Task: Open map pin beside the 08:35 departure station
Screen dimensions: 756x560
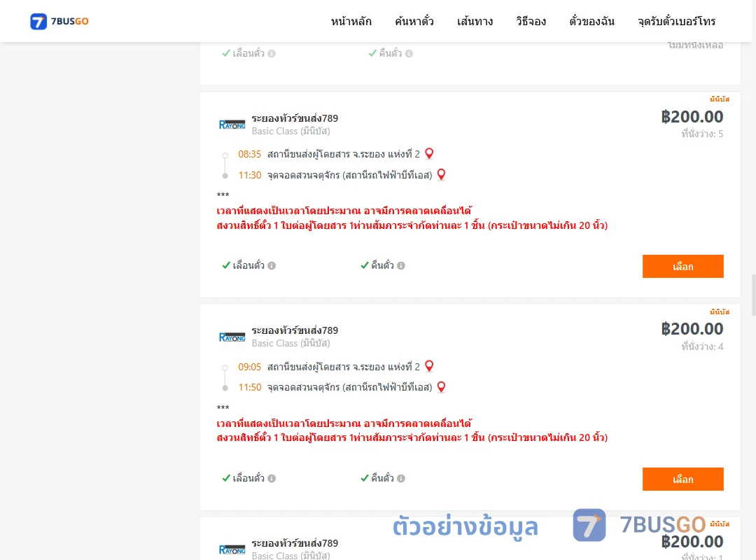Action: point(429,154)
